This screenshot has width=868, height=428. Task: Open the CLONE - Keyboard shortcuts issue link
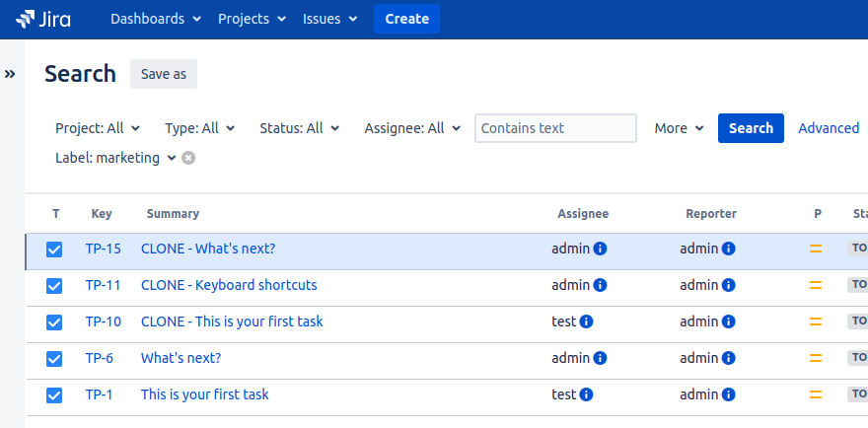[x=229, y=285]
